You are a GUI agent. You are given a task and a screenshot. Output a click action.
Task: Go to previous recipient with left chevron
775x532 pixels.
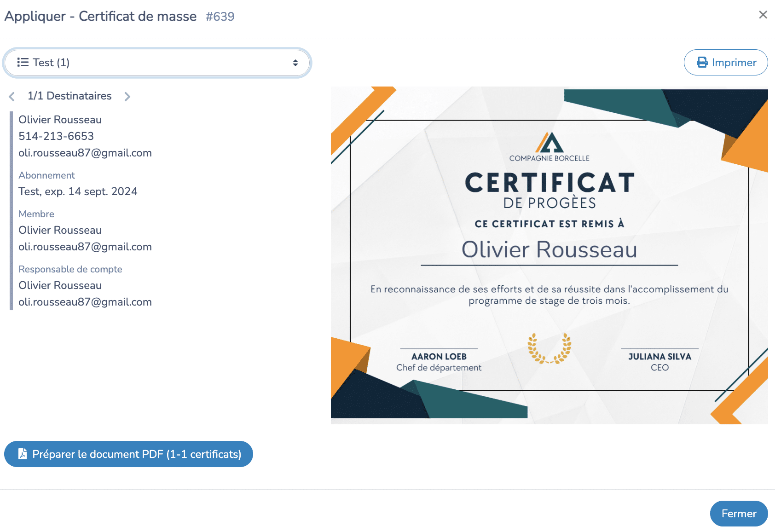tap(12, 96)
